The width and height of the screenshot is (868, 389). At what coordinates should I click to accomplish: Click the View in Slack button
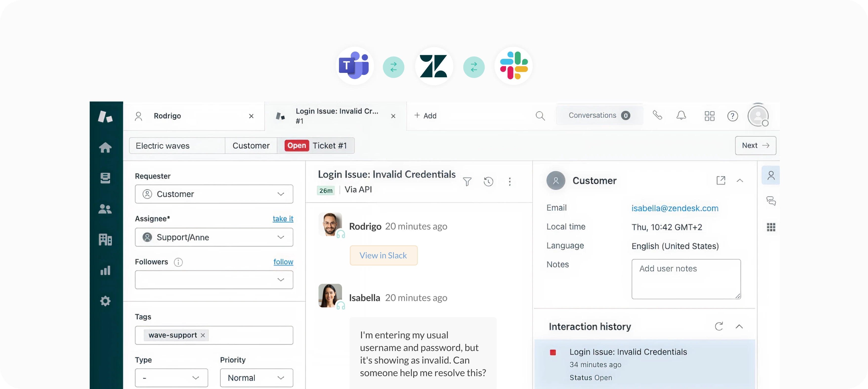pos(383,255)
